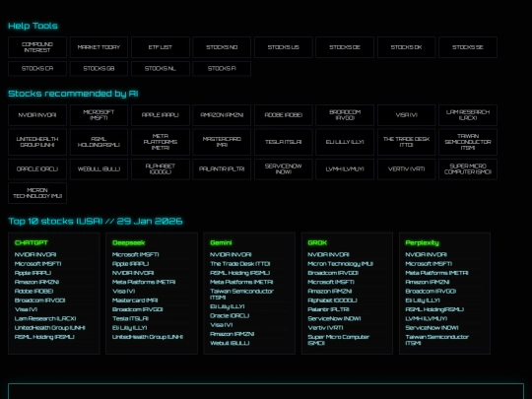Viewport: 532px width, 399px height.
Task: Select Taiwan Semiconductor (TSM) stock button
Action: (x=468, y=142)
